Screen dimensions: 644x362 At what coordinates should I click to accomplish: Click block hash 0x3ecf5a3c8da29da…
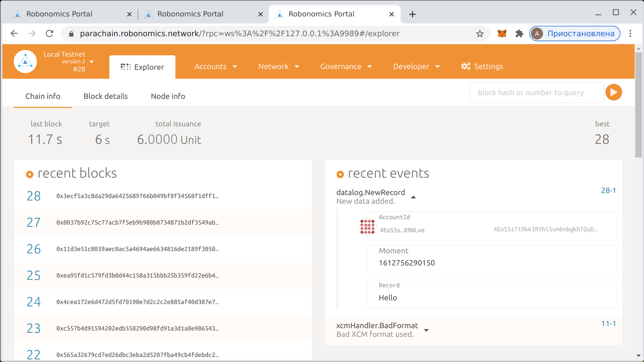[138, 196]
